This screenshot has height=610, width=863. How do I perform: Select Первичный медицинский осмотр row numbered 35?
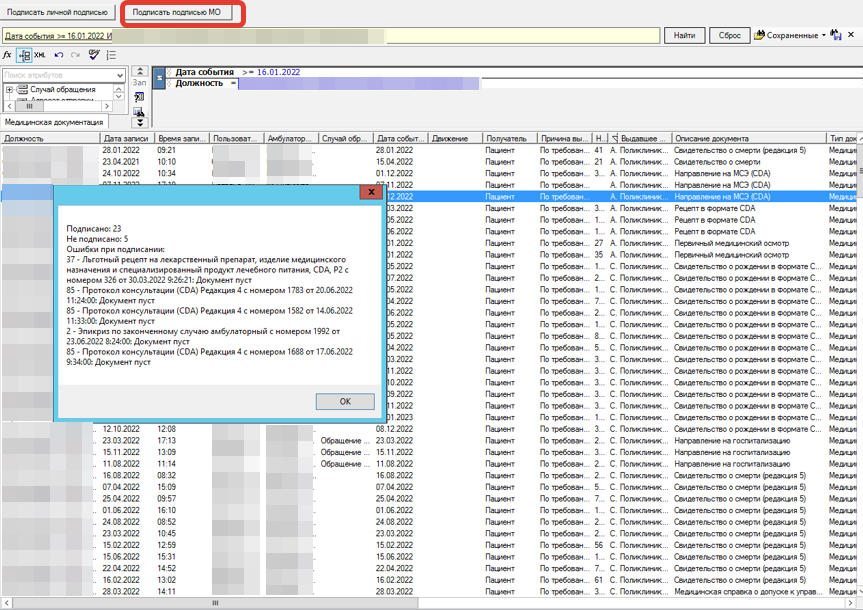point(620,255)
